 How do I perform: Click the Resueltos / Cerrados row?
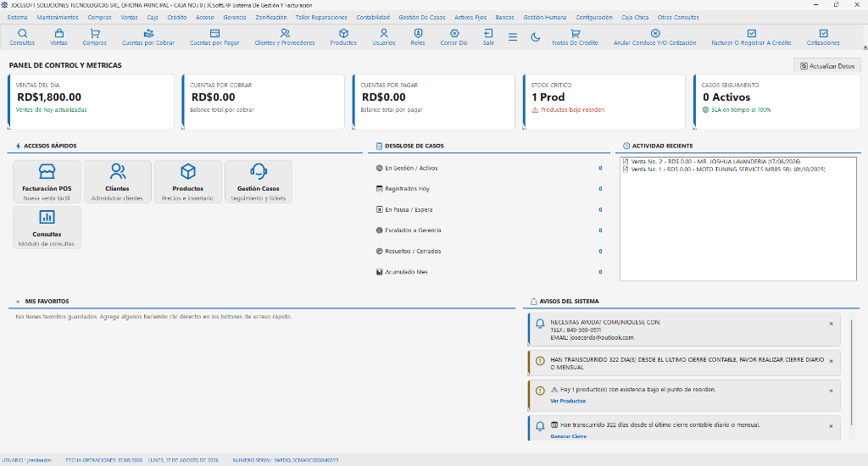pyautogui.click(x=489, y=252)
